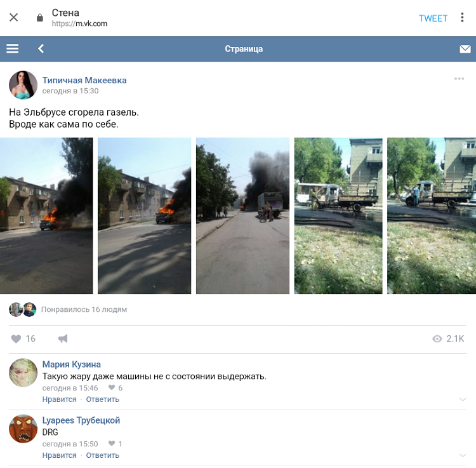Open first burning car photo
The height and width of the screenshot is (468, 476).
click(x=46, y=216)
